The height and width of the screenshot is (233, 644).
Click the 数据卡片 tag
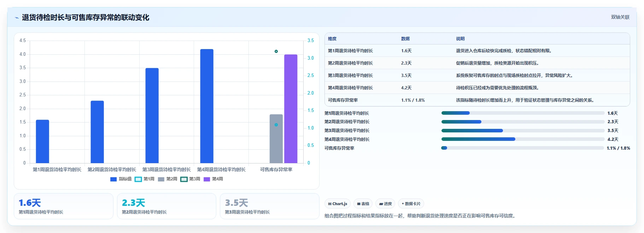411,204
